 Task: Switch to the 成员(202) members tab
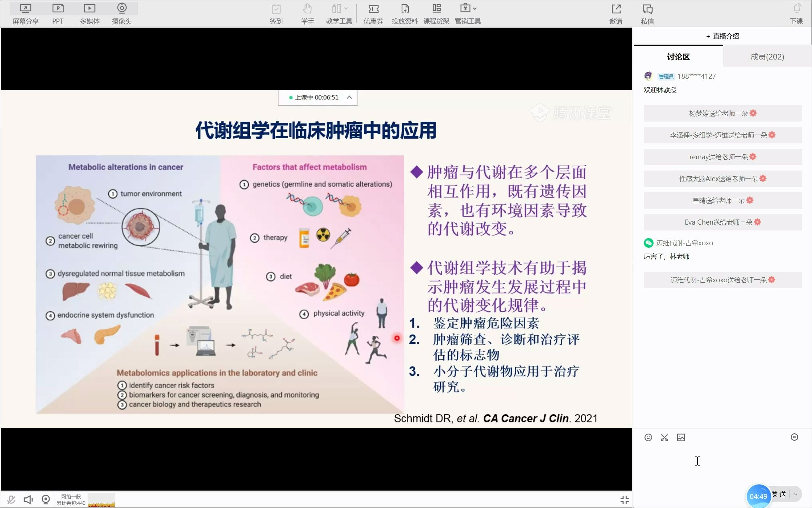coord(767,57)
